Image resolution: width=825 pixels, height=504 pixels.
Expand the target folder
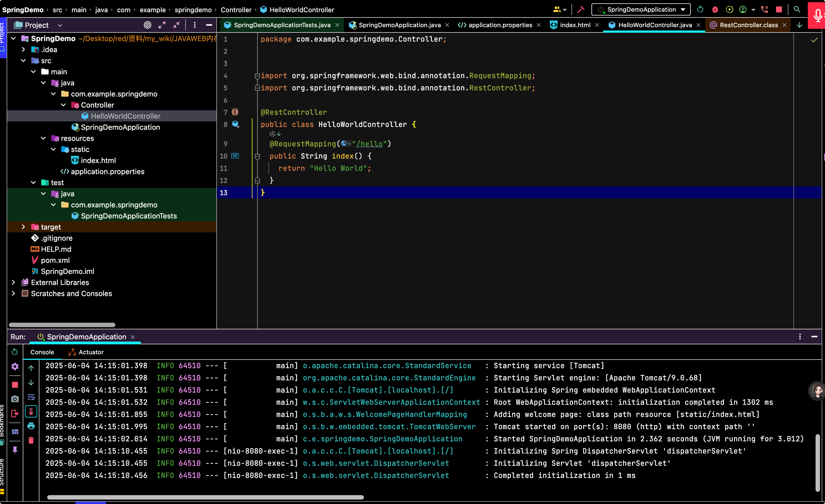(23, 227)
